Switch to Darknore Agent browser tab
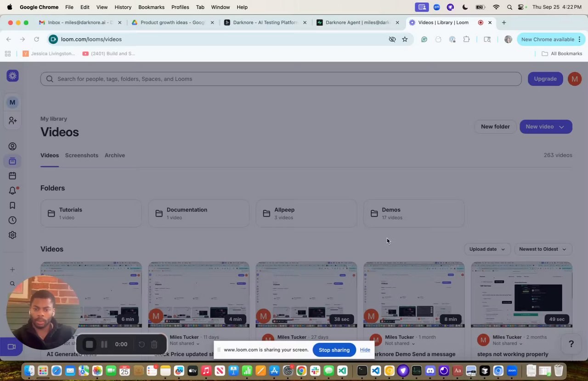 click(x=357, y=22)
